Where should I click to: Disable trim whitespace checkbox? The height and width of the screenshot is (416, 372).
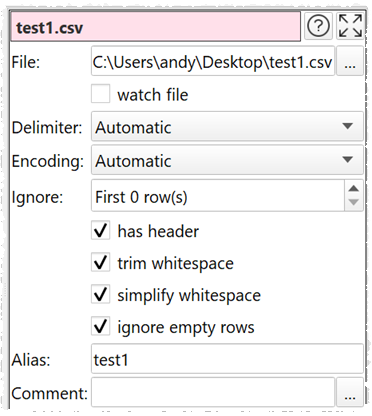[101, 263]
